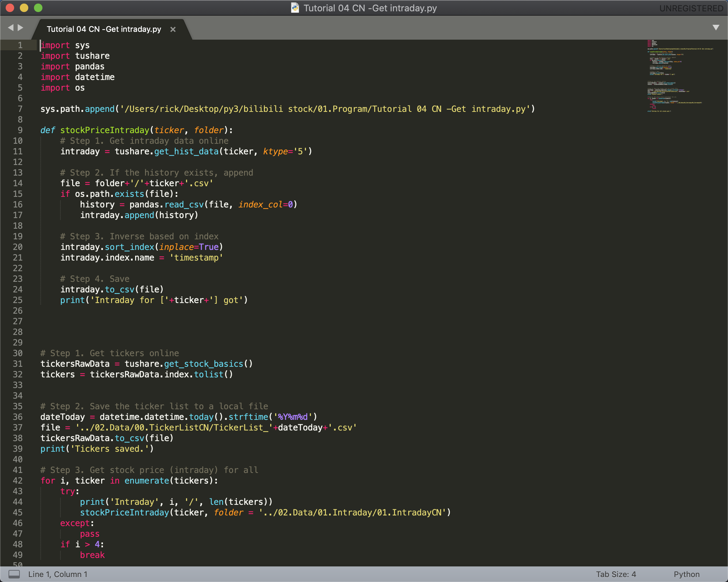This screenshot has height=582, width=728.
Task: Click the 'except:' keyword on line 46
Action: (x=77, y=523)
